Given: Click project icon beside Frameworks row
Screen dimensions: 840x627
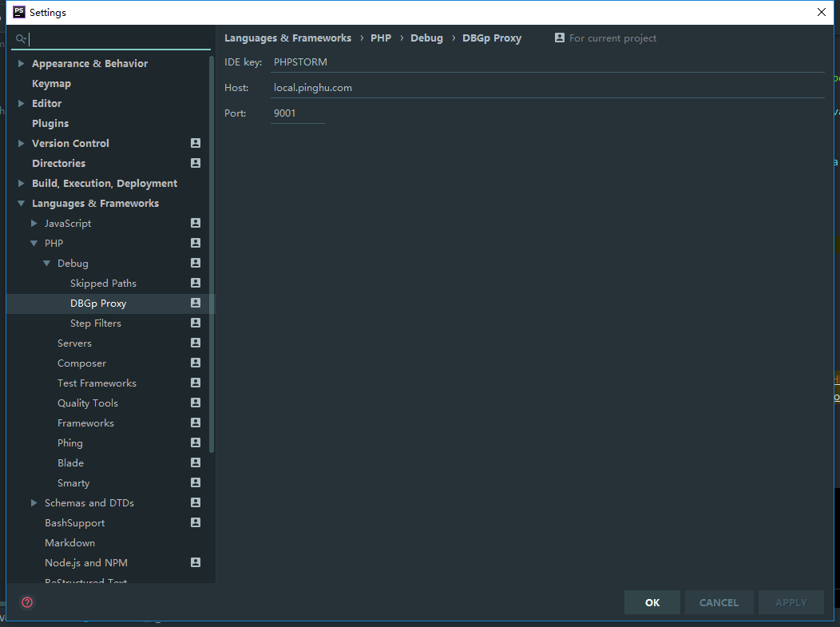Looking at the screenshot, I should 196,423.
